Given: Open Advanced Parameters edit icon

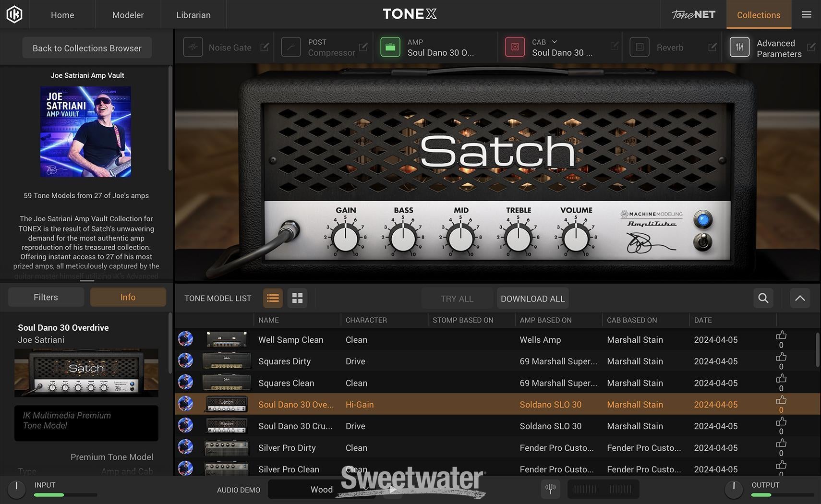Looking at the screenshot, I should [x=811, y=47].
